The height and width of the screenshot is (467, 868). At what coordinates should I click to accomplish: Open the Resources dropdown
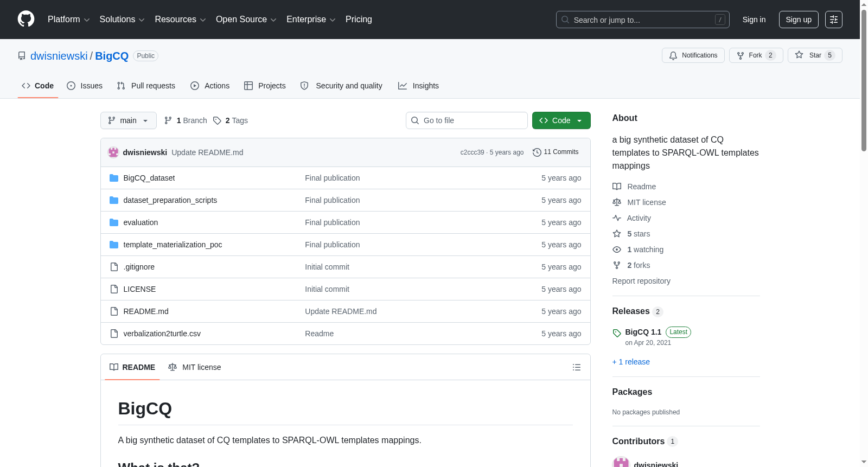(180, 20)
